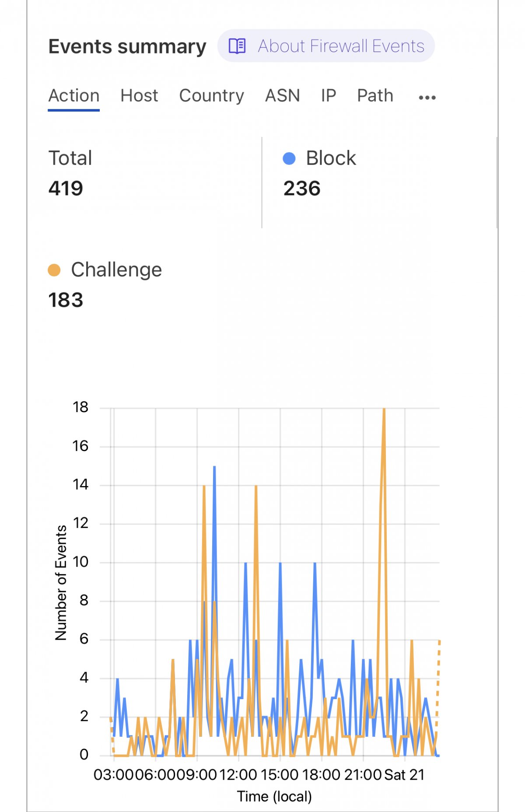Switch to the ASN tab

tap(283, 96)
